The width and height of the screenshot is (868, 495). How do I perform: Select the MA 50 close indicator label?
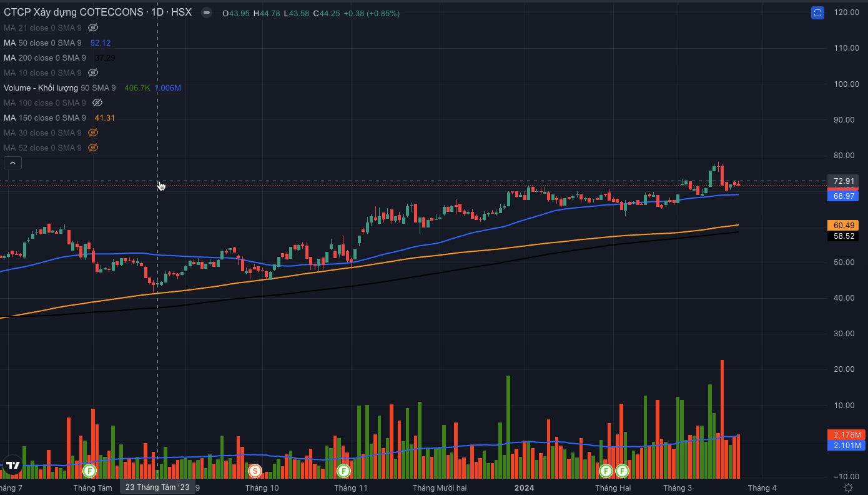click(42, 42)
